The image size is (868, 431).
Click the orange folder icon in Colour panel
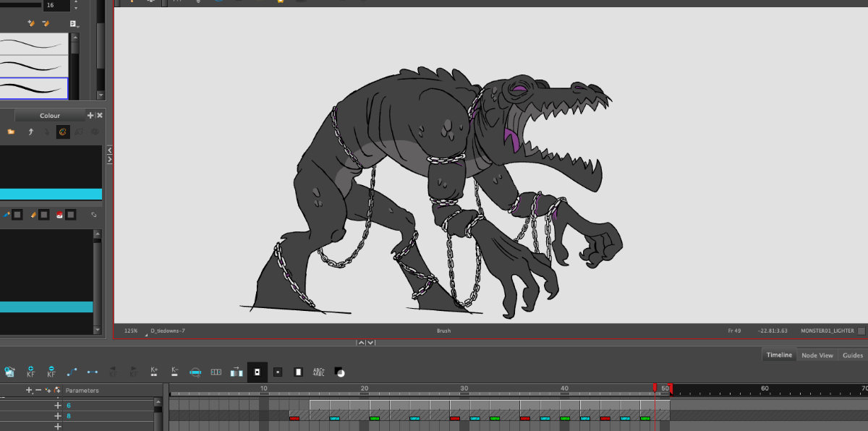click(11, 132)
